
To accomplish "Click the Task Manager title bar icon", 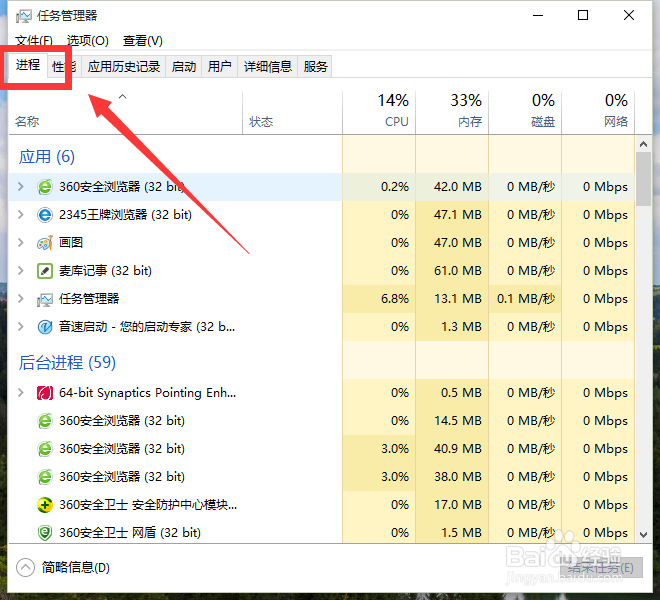I will [x=24, y=16].
